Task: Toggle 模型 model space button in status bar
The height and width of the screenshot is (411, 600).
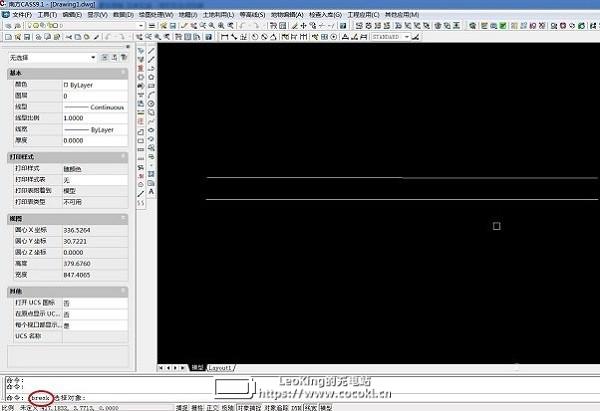Action: (x=326, y=408)
